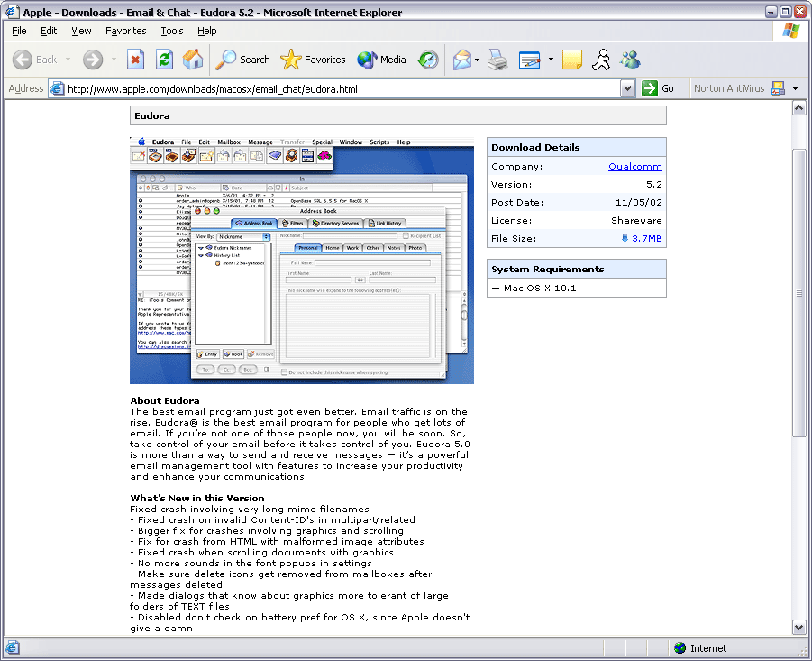The width and height of the screenshot is (812, 661).
Task: Open the History clock icon
Action: coord(428,60)
